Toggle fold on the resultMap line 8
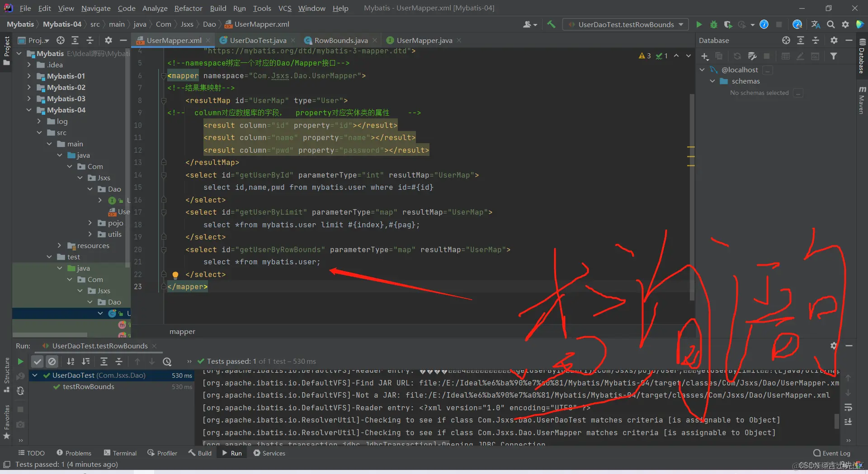Viewport: 868px width, 474px height. click(164, 100)
